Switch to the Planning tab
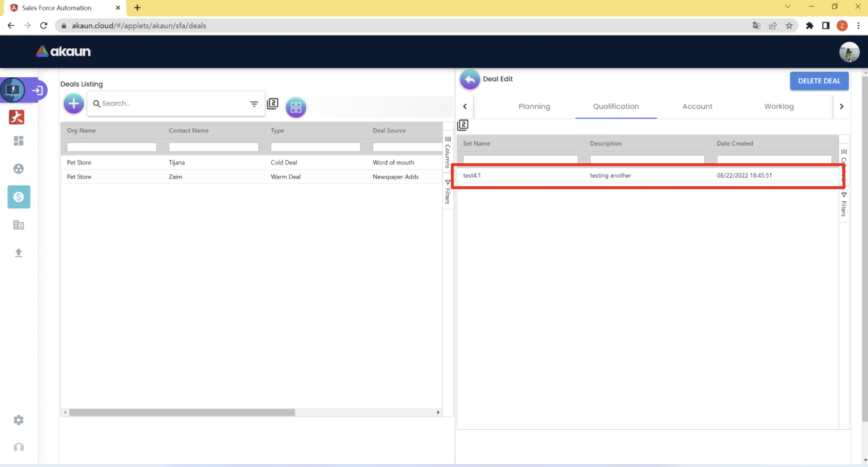This screenshot has width=868, height=467. [x=534, y=106]
